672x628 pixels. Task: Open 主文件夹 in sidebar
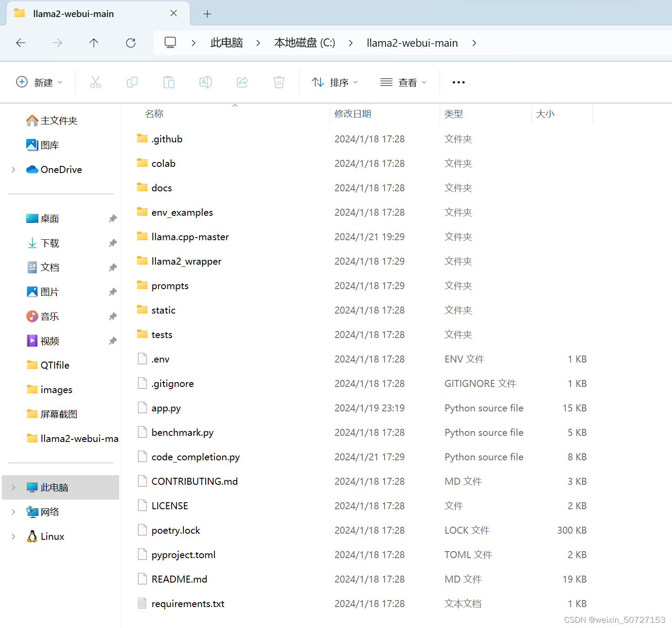(52, 121)
